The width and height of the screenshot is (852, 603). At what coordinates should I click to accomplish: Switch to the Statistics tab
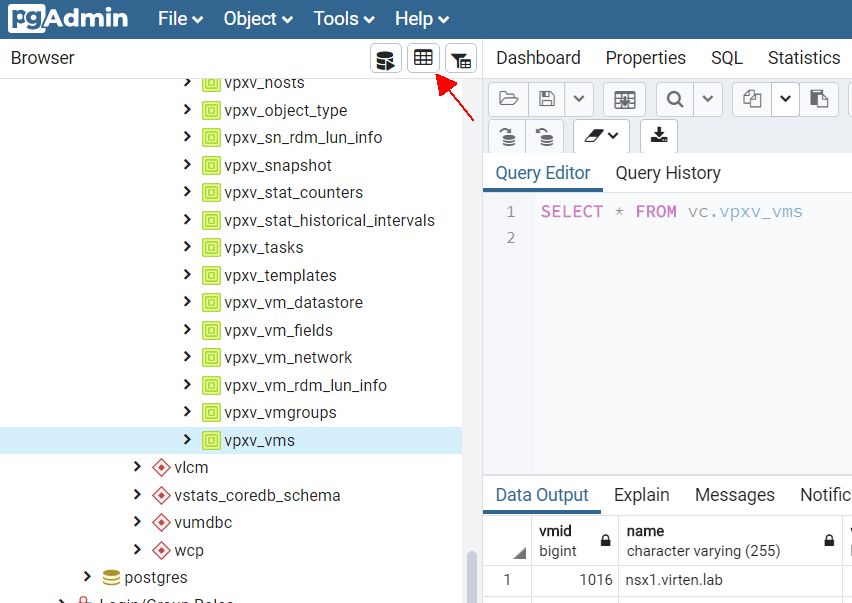[804, 58]
